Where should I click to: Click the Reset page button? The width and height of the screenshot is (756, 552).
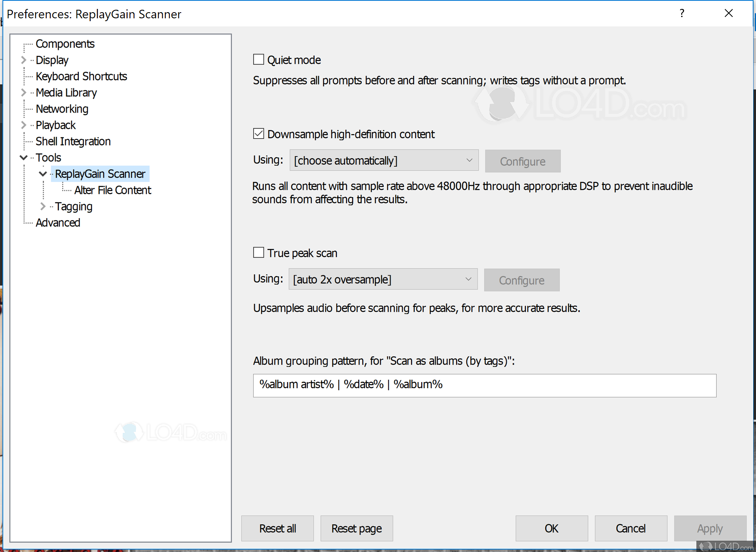356,528
